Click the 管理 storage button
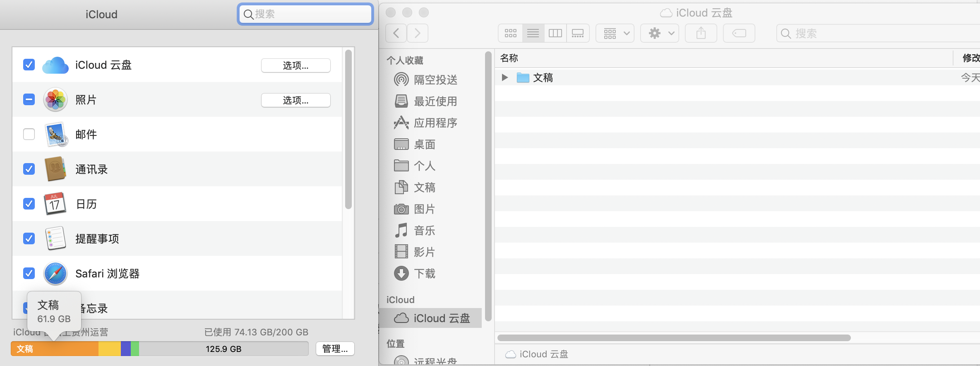This screenshot has width=980, height=366. [335, 349]
